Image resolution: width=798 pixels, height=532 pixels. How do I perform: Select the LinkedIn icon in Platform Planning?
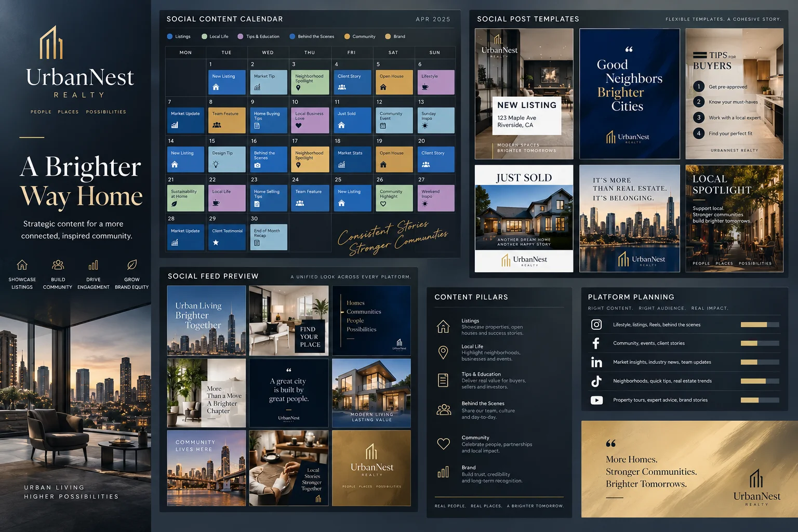coord(596,362)
